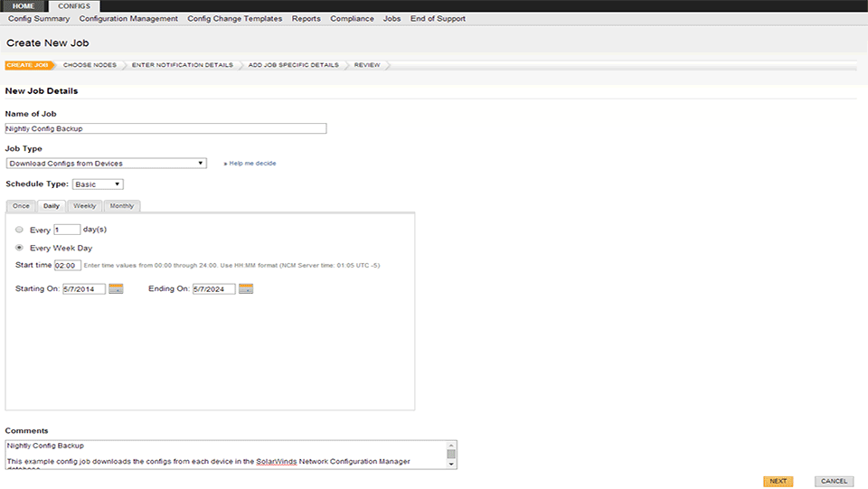This screenshot has width=868, height=489.
Task: Select the Once schedule tab
Action: (x=21, y=206)
